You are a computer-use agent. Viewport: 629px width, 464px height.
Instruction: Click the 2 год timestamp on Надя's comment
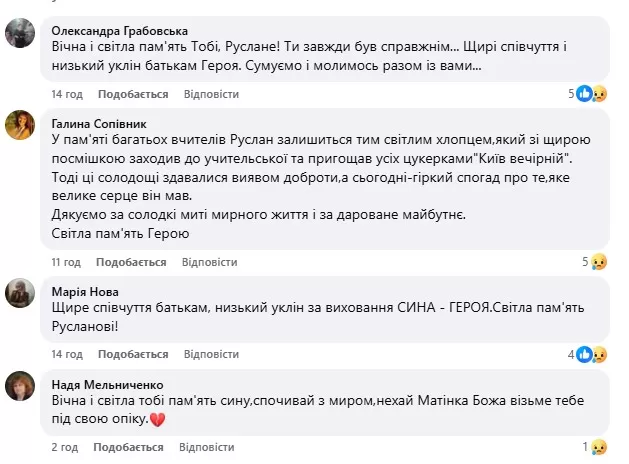[x=62, y=446]
